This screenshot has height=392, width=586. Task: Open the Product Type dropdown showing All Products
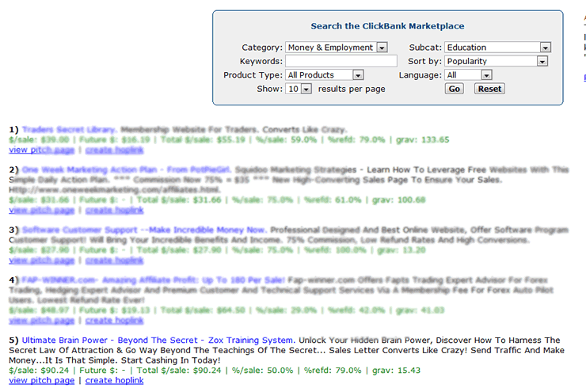[325, 75]
